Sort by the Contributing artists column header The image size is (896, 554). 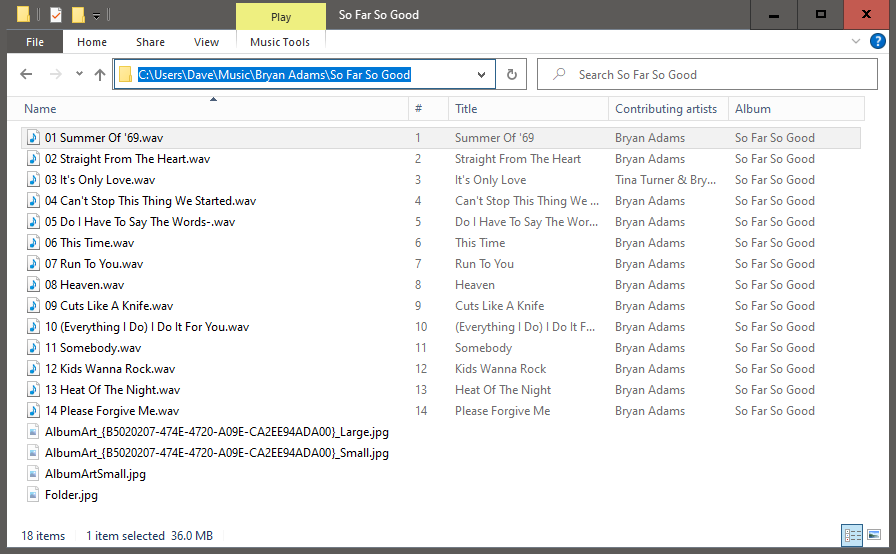(x=665, y=109)
